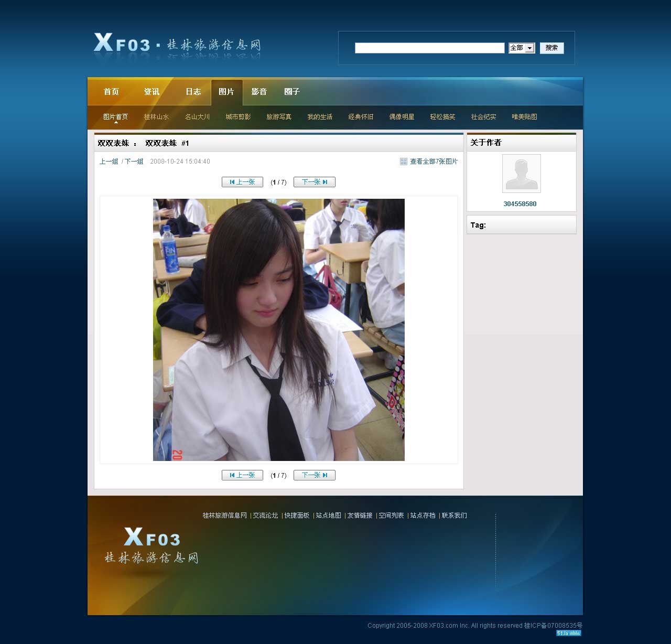Open the 资讯 main tab

tap(152, 92)
